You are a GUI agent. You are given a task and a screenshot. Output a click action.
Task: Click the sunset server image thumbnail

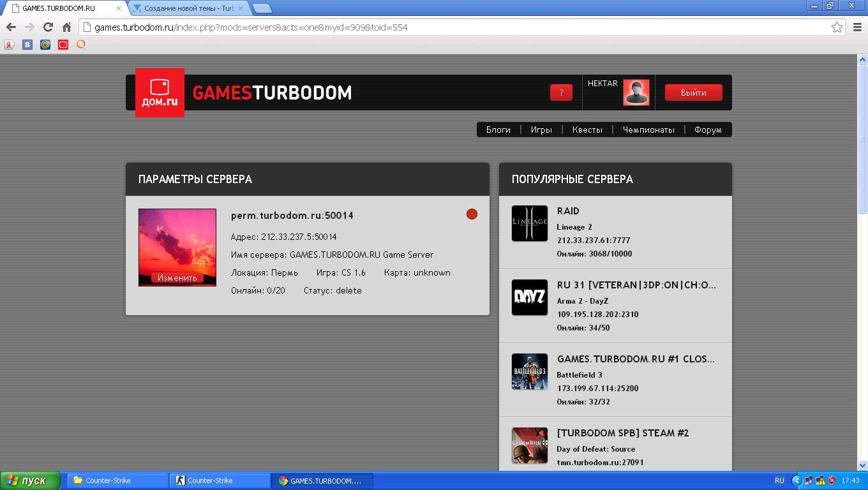pos(177,248)
